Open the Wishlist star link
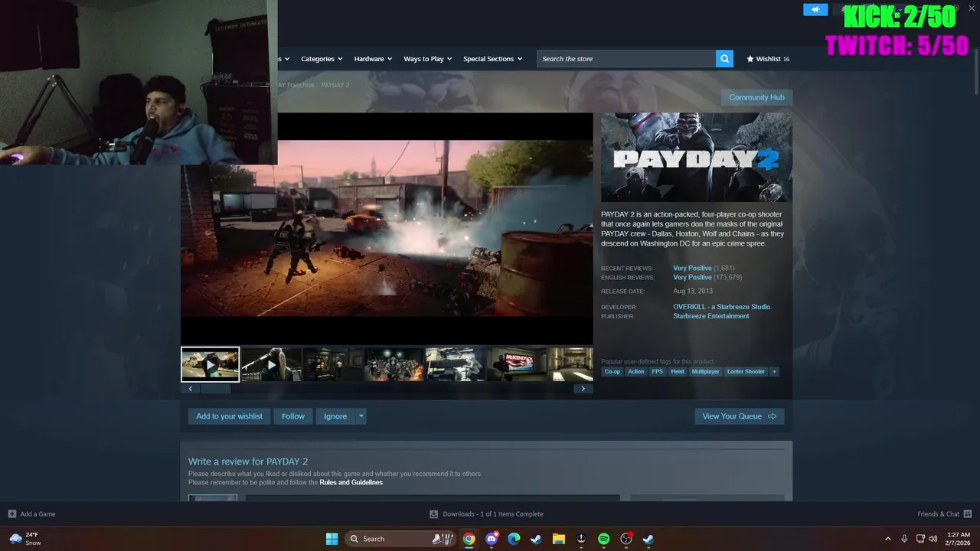 click(768, 59)
